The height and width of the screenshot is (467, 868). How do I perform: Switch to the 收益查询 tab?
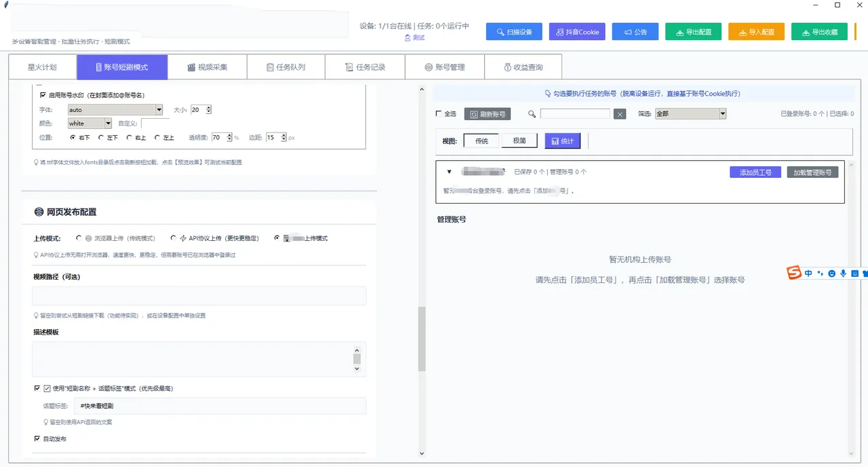coord(524,67)
